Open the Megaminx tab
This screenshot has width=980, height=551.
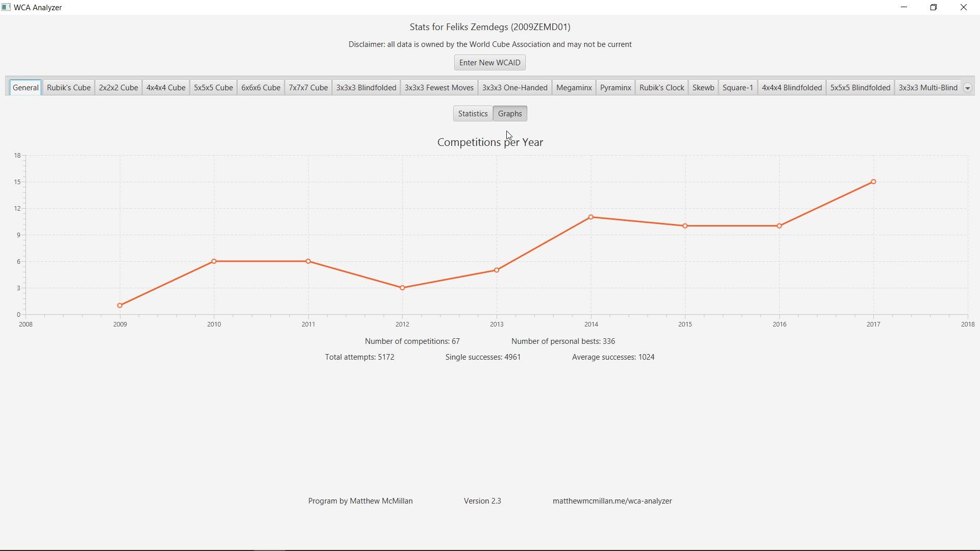[x=574, y=88]
